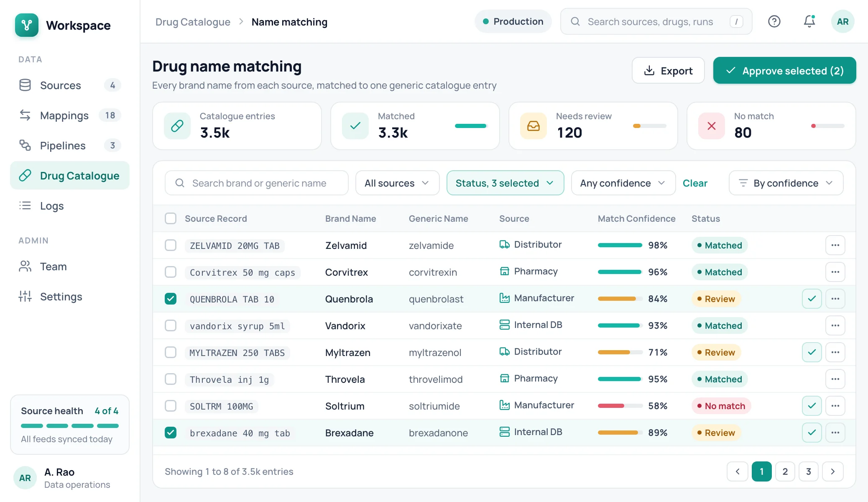Click the Matched card check icon

click(x=355, y=126)
